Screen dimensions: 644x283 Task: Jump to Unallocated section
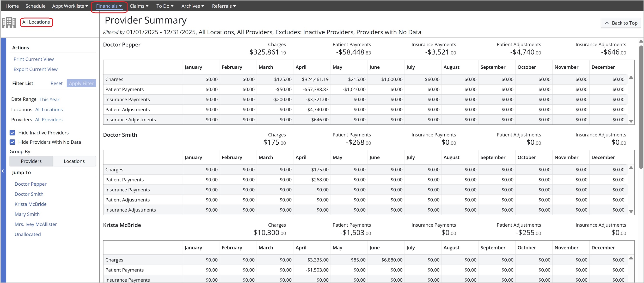click(27, 234)
